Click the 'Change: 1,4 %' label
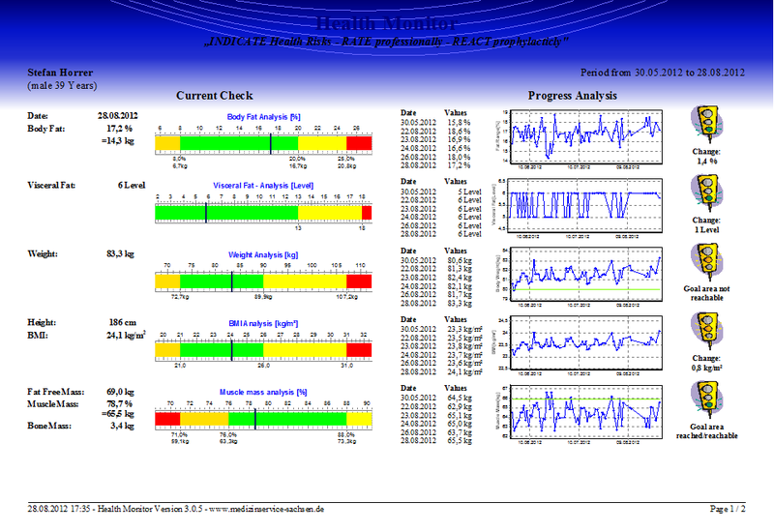This screenshot has width=774, height=532. click(x=707, y=157)
